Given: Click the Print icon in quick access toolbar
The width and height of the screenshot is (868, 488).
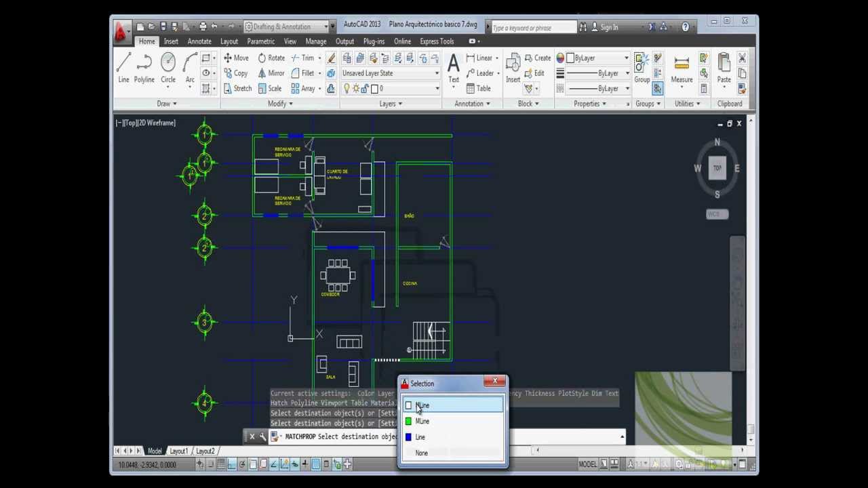Looking at the screenshot, I should (x=202, y=26).
